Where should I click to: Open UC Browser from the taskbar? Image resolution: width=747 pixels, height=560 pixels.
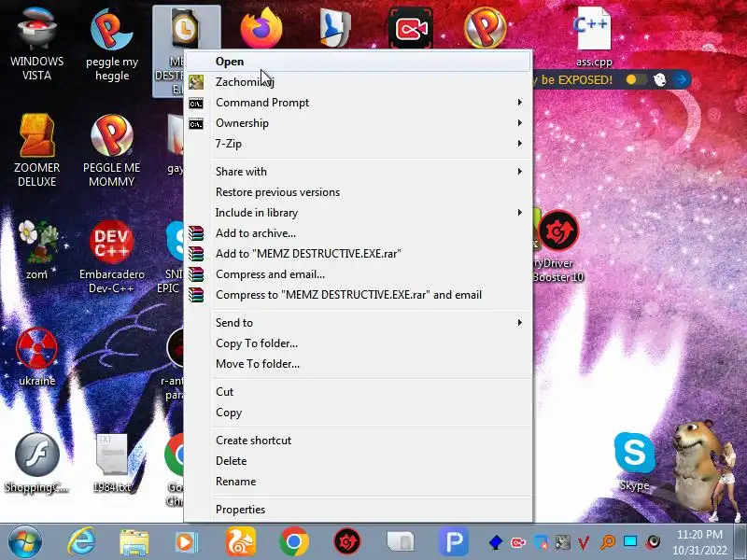point(241,541)
